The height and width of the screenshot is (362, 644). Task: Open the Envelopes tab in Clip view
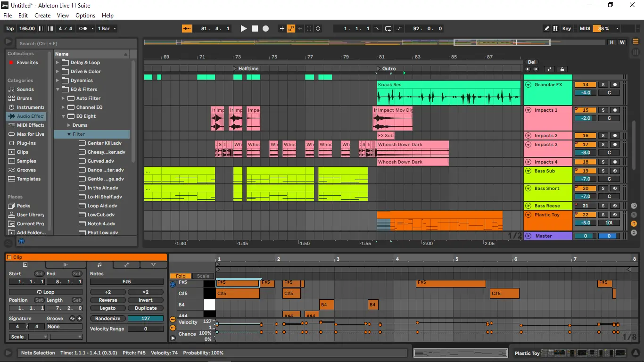tap(126, 265)
